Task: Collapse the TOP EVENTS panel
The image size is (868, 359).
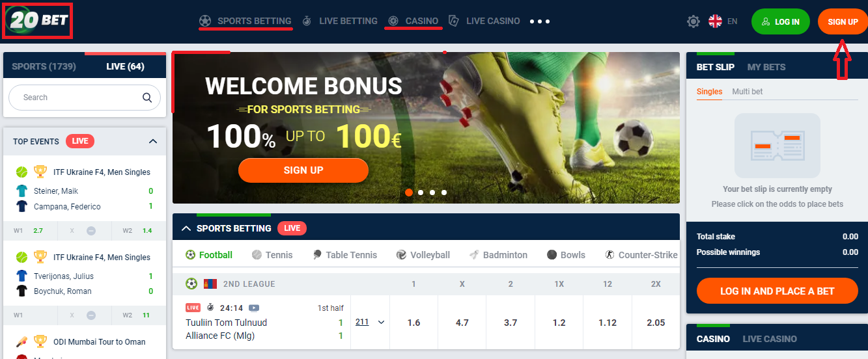Action: tap(153, 141)
